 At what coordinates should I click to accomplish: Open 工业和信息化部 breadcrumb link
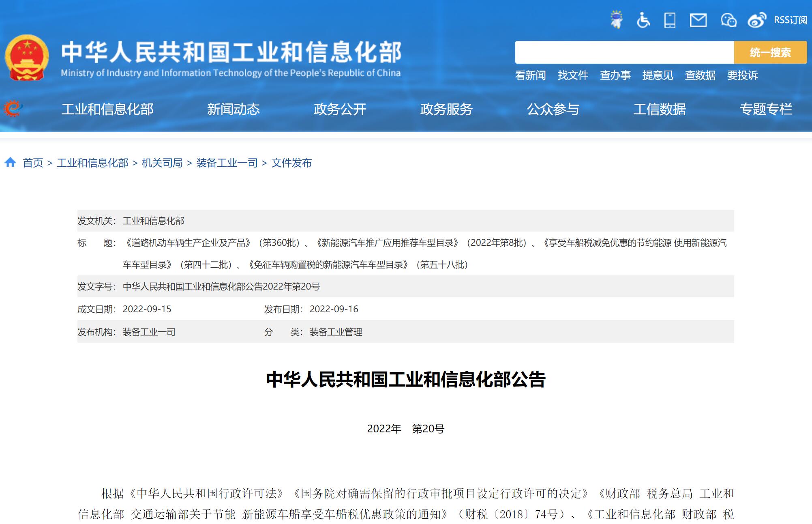point(92,163)
